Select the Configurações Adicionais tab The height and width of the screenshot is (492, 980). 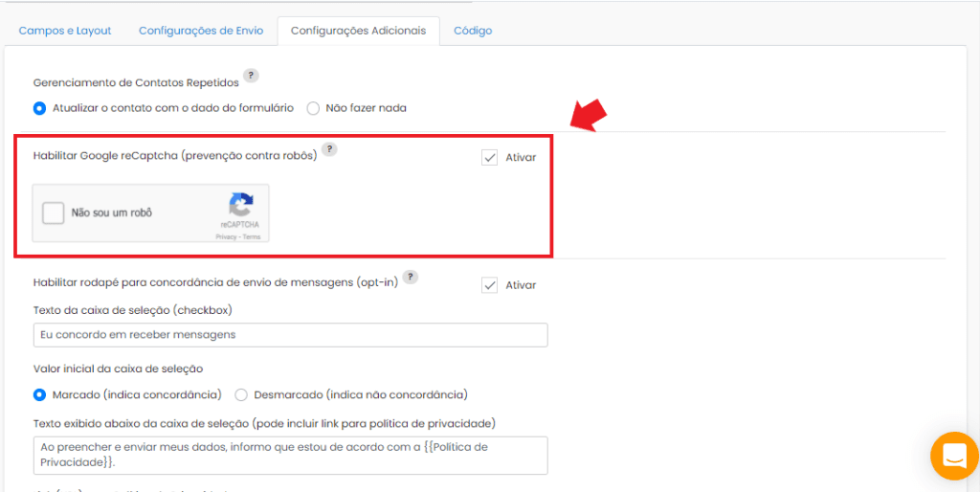[359, 31]
